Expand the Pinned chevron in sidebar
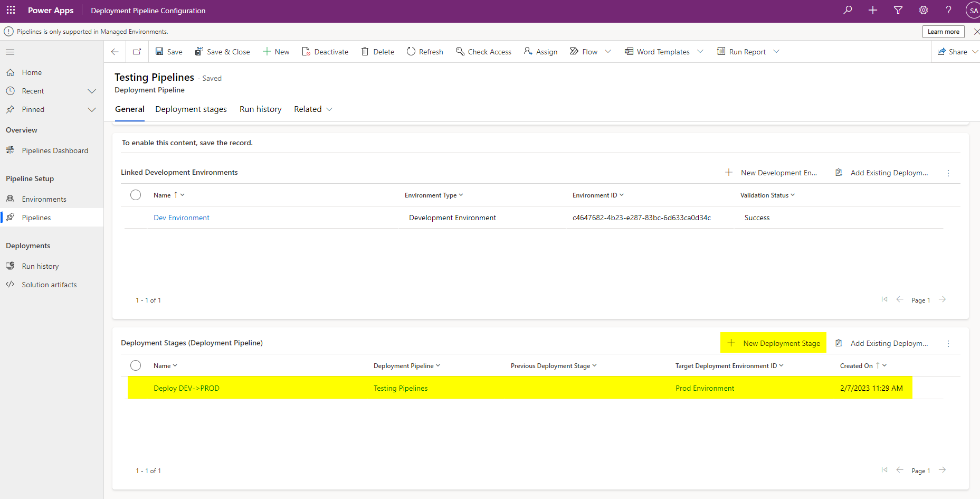The image size is (980, 499). tap(92, 109)
